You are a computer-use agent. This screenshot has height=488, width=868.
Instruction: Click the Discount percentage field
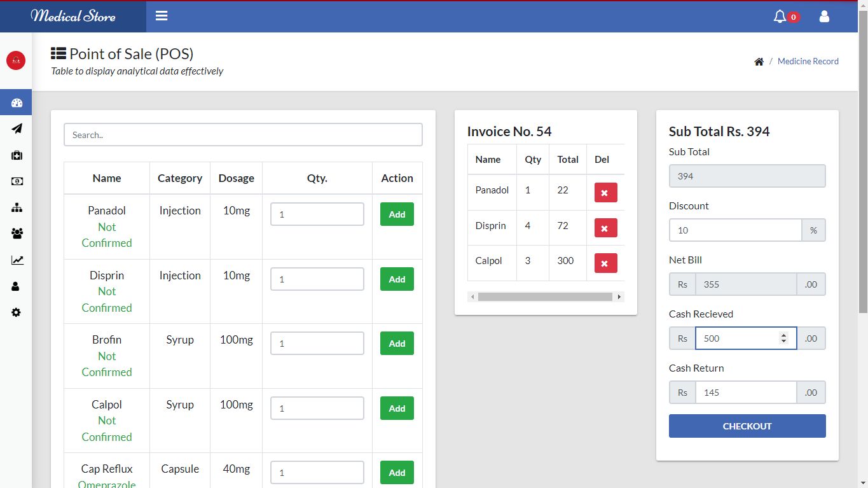(x=735, y=230)
